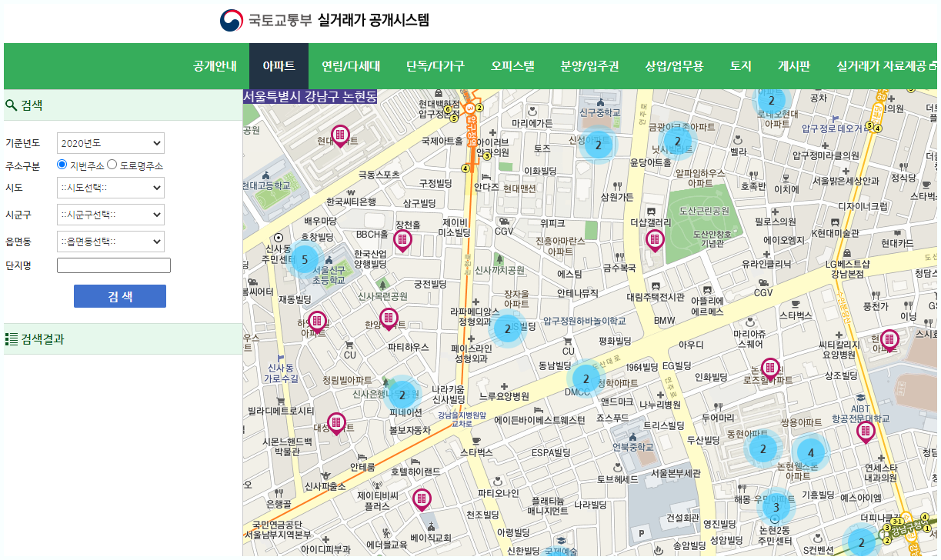Select the 도로명주소 radio button

point(112,165)
